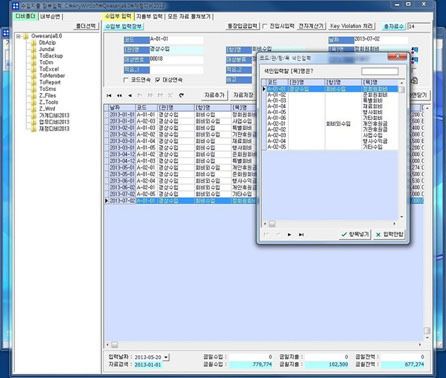
Task: Click the refresh arrow in record navigator
Action: pyautogui.click(x=181, y=95)
